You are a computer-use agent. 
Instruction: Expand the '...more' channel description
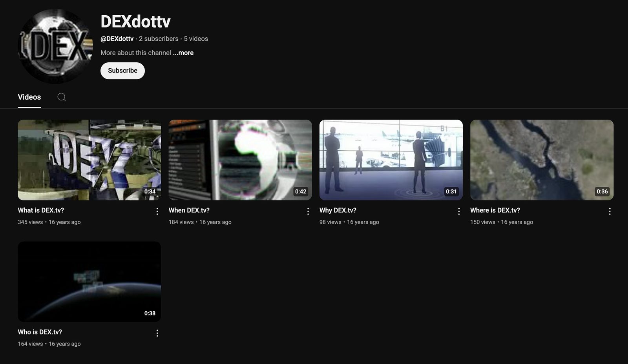[183, 53]
